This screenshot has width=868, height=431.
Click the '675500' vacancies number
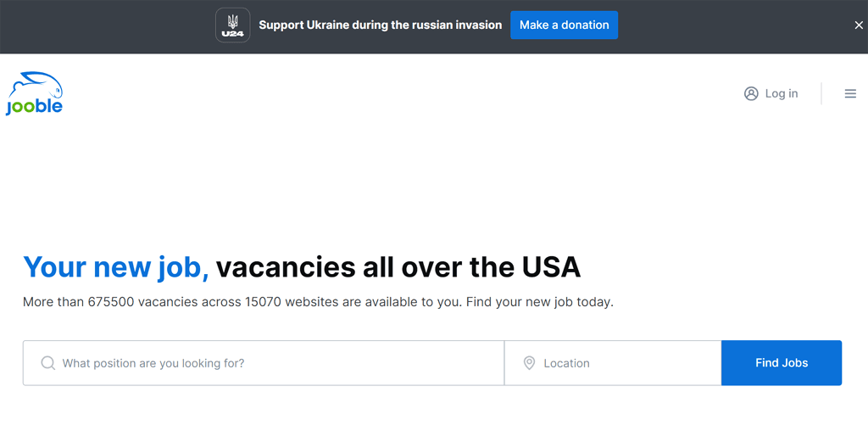click(111, 303)
